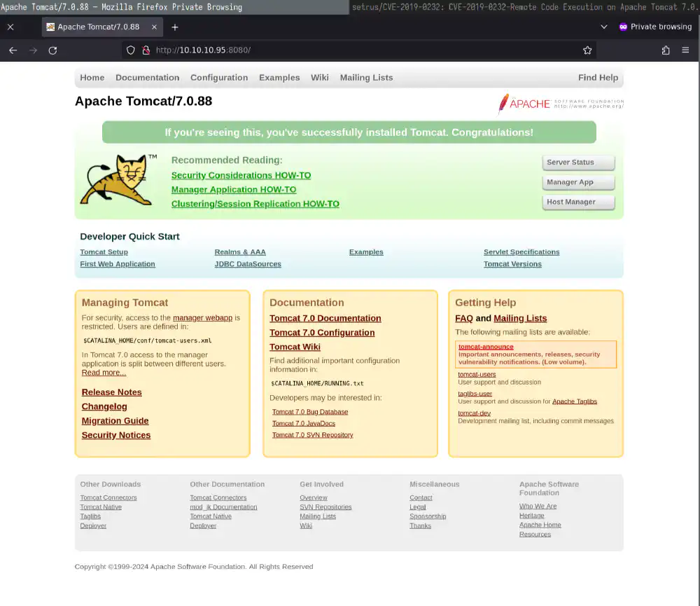Open the tomcat-announce mailing list link
Viewport: 700px width, 606px height.
486,346
